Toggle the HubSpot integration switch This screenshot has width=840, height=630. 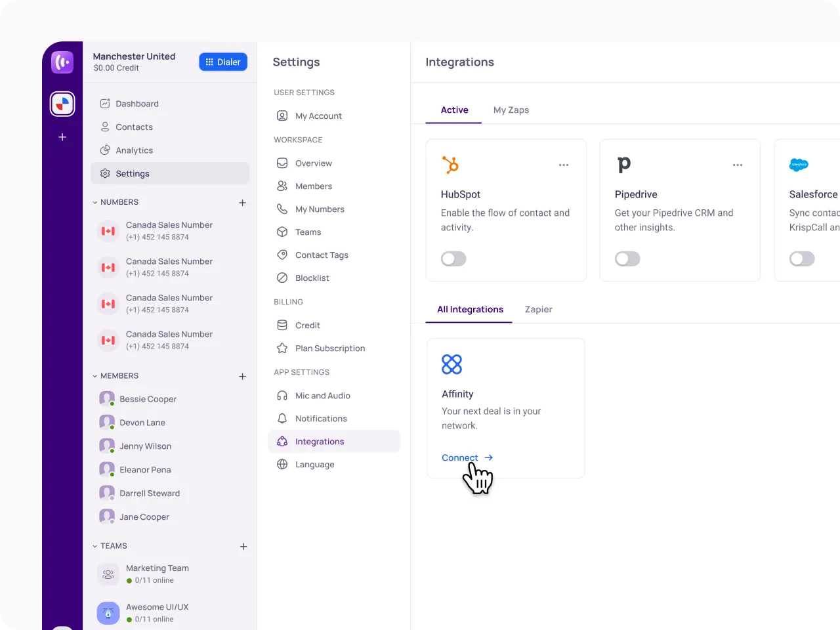click(x=453, y=259)
